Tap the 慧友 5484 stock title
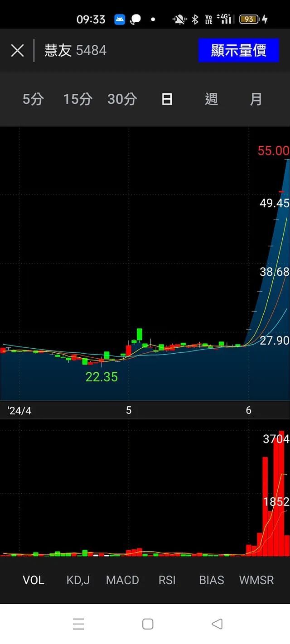 (75, 50)
